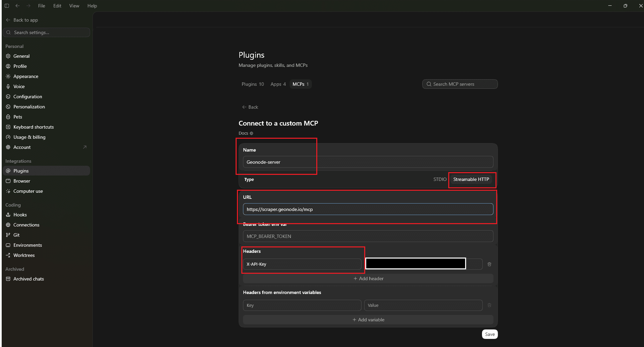Viewport: 644px width, 347px height.
Task: Focus the Search settings field
Action: [x=47, y=32]
